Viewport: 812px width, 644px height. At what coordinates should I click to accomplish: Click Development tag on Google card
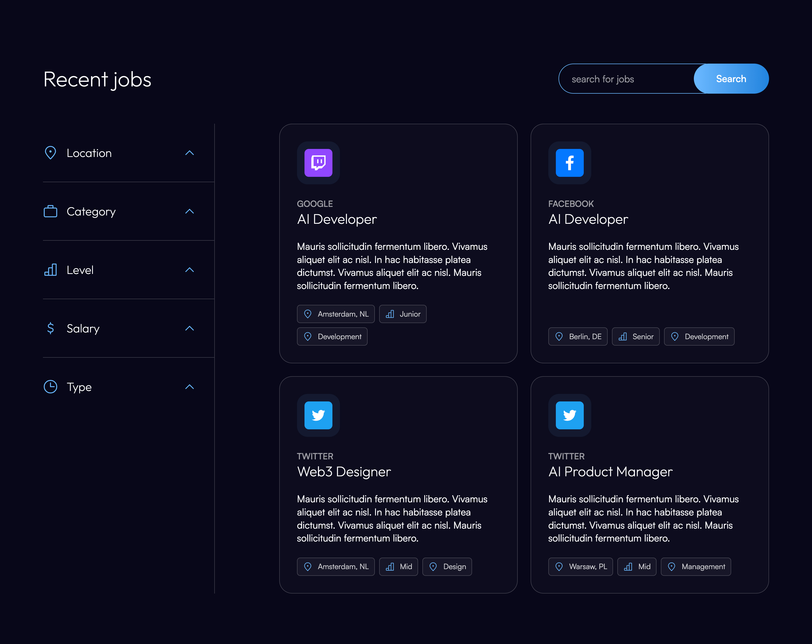click(x=332, y=336)
